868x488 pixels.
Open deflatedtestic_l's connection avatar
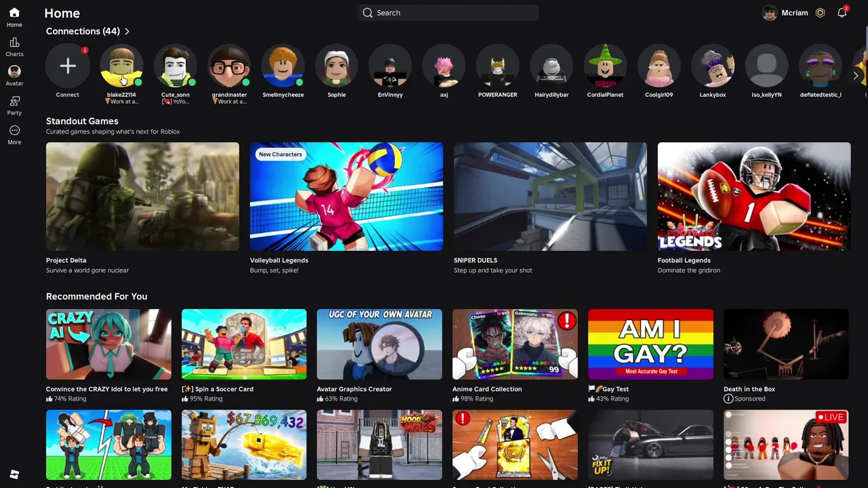click(821, 66)
